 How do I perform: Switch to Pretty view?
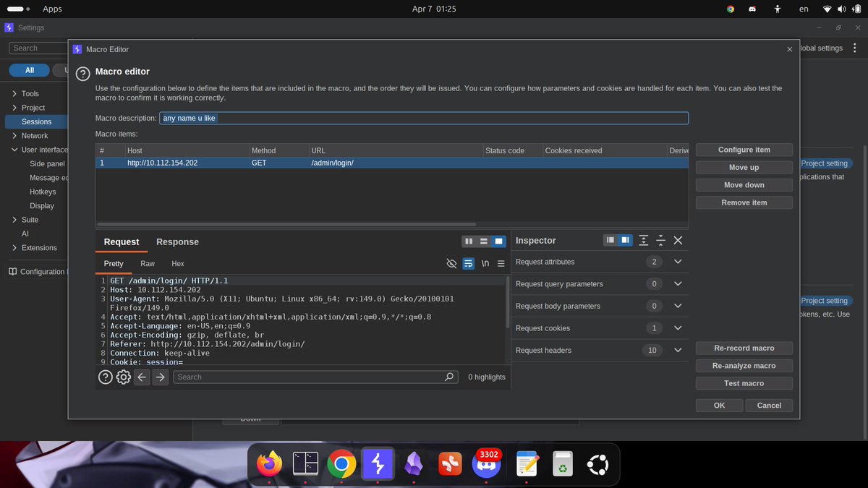[114, 264]
